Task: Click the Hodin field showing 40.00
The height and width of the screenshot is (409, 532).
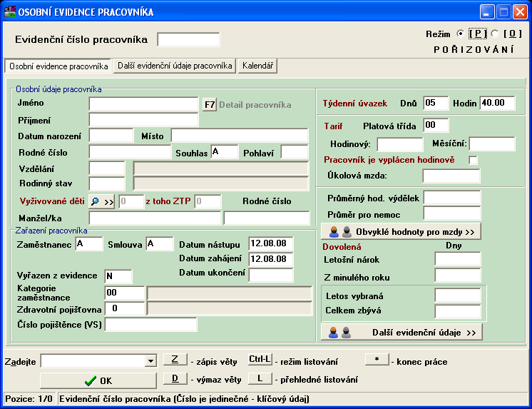Action: 497,103
